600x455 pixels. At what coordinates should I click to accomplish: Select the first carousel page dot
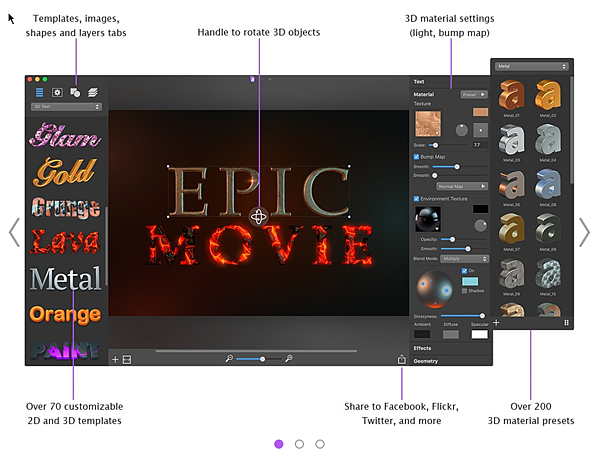pos(279,444)
